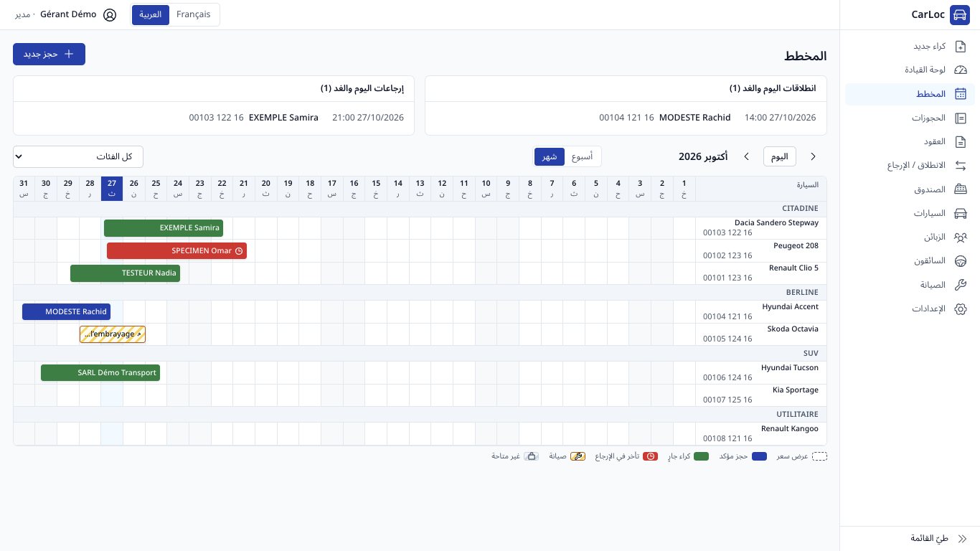
Task: Click the حجز جديد new reservation button
Action: click(49, 54)
